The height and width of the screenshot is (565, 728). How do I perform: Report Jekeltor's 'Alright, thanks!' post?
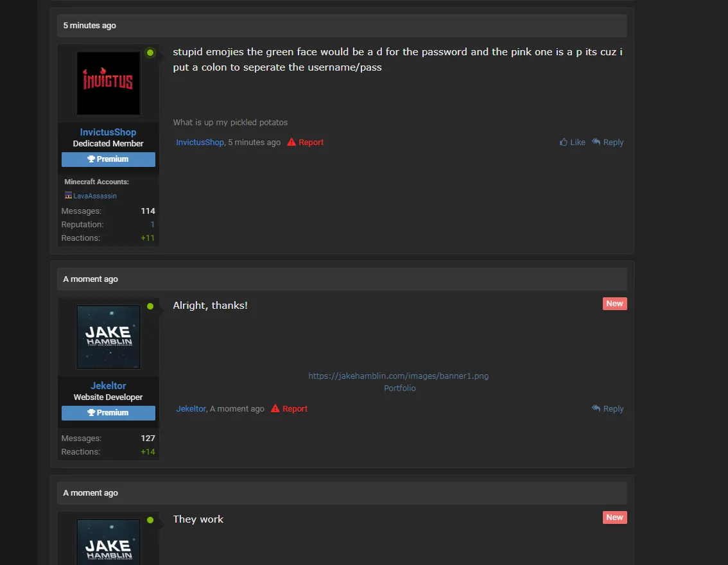(x=290, y=409)
